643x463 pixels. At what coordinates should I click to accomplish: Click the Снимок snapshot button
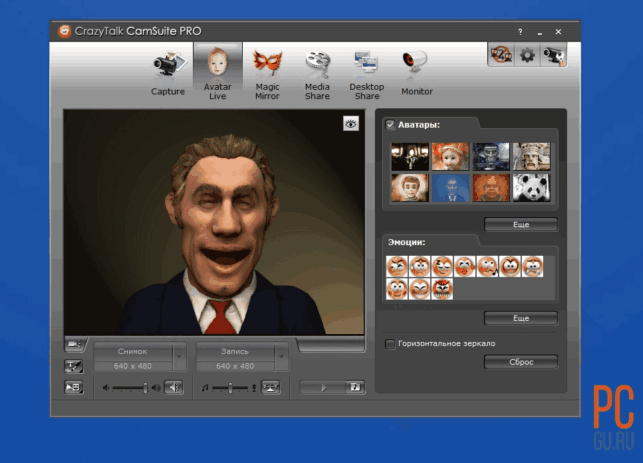point(133,351)
